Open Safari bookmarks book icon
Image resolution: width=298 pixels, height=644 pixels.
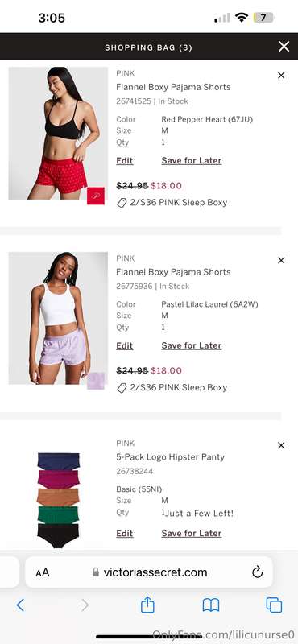(x=211, y=605)
